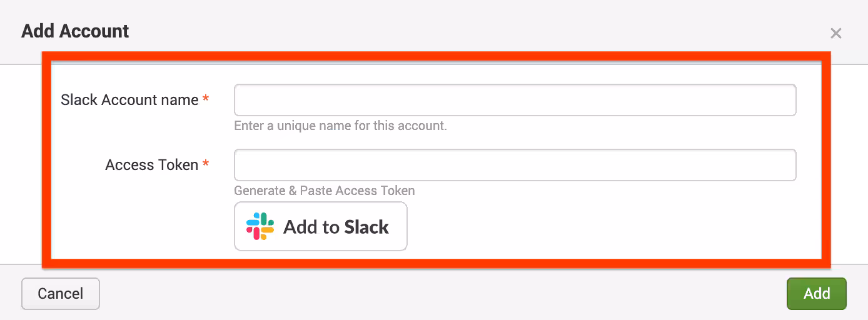The image size is (868, 320).
Task: Click the 'Generate & Paste Access Token' hint
Action: click(x=324, y=191)
